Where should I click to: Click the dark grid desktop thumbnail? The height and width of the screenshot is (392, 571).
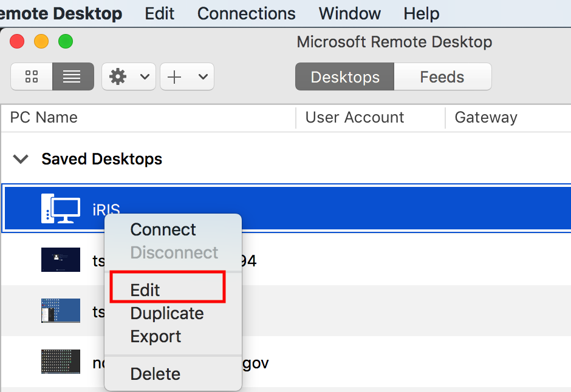click(61, 362)
